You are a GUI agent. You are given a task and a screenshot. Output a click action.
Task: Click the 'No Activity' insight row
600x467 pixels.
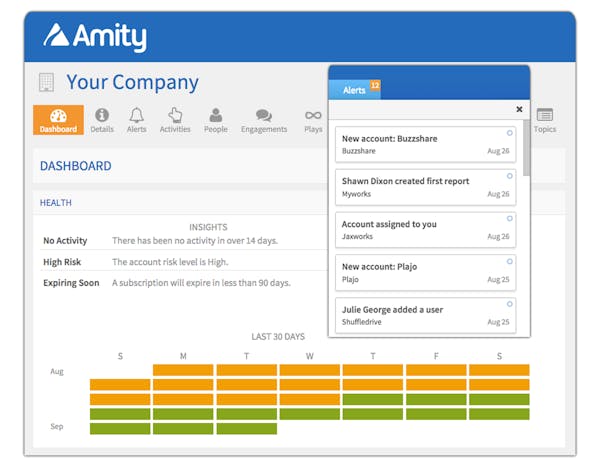[x=184, y=240]
